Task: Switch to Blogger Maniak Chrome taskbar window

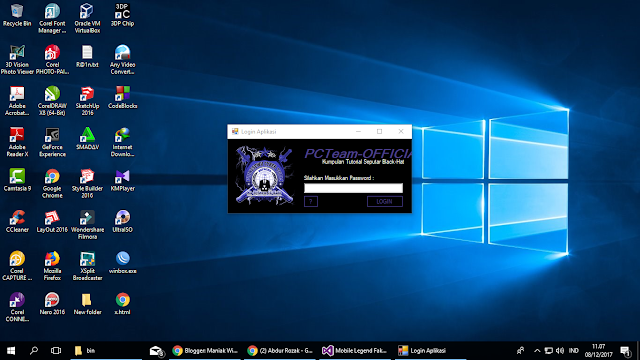Action: click(205, 351)
